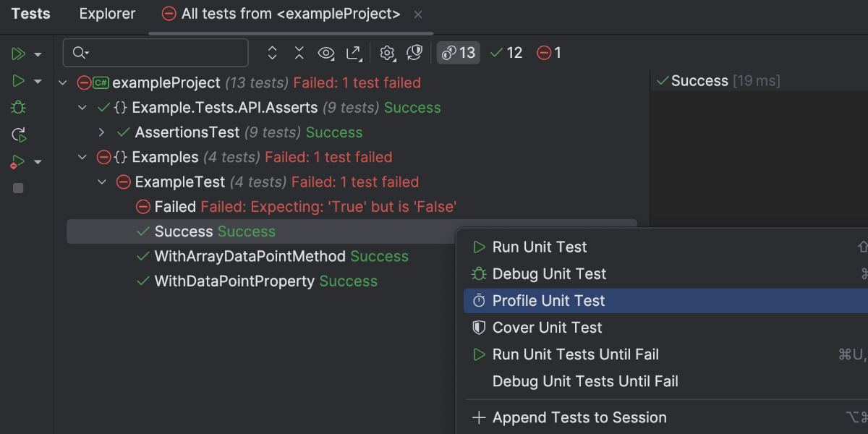Click the Rerun tests icon in sidebar
The width and height of the screenshot is (868, 434).
(x=18, y=135)
